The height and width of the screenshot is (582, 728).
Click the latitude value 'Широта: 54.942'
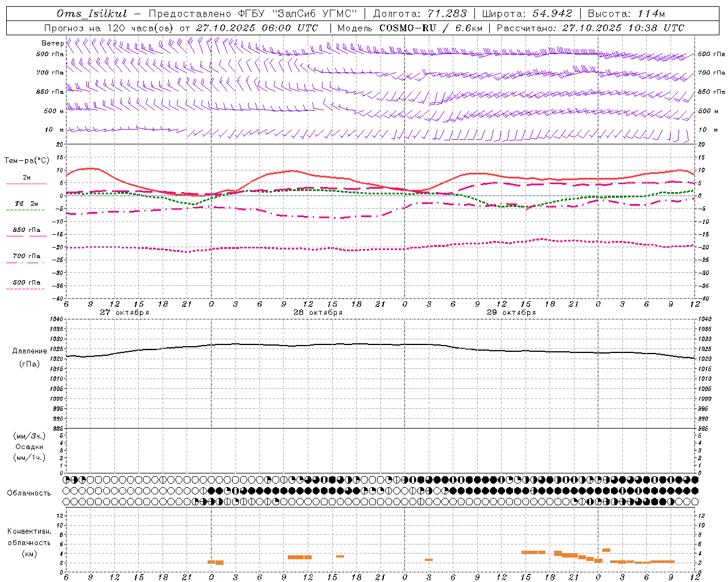(x=527, y=14)
